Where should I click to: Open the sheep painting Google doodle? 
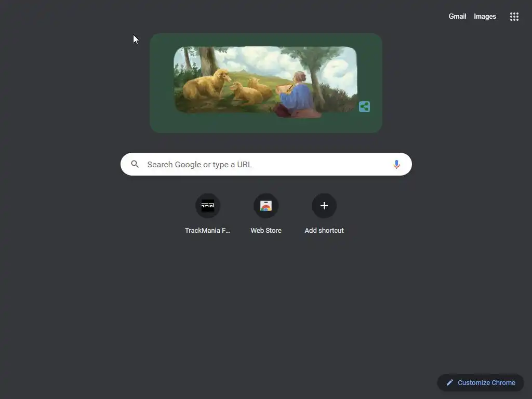pyautogui.click(x=265, y=82)
